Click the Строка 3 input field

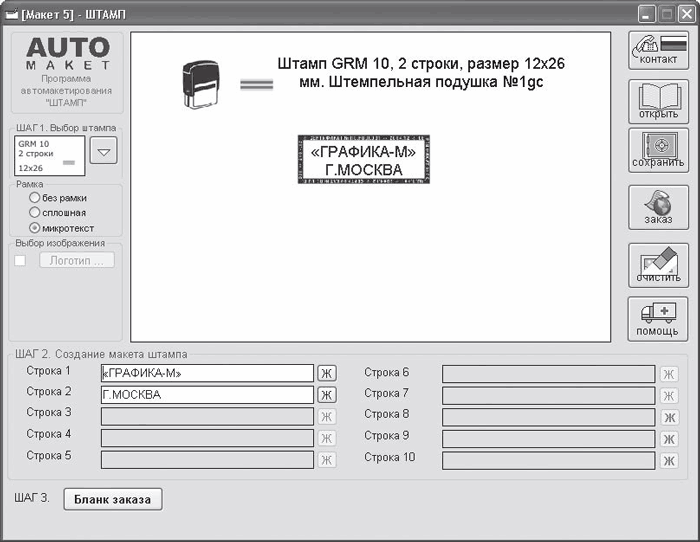[207, 417]
